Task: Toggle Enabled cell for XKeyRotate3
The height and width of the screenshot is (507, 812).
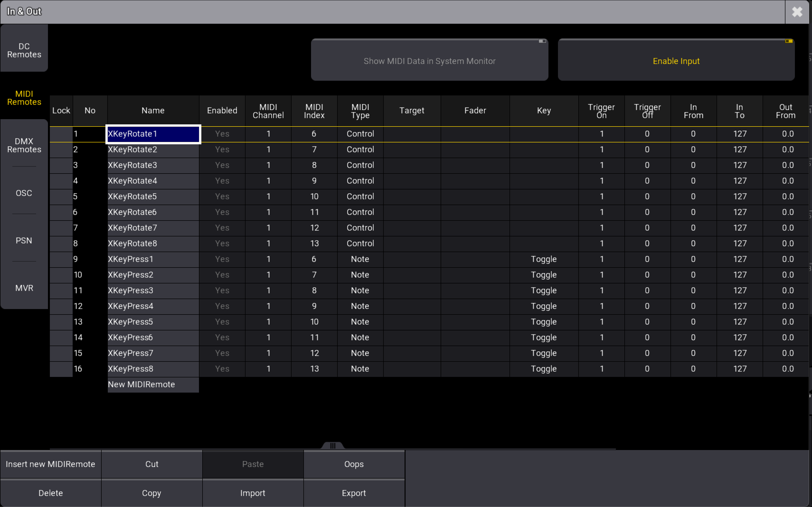Action: point(222,165)
